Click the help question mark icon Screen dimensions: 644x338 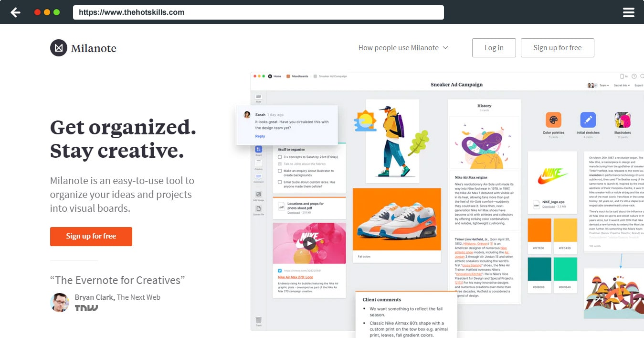(634, 76)
